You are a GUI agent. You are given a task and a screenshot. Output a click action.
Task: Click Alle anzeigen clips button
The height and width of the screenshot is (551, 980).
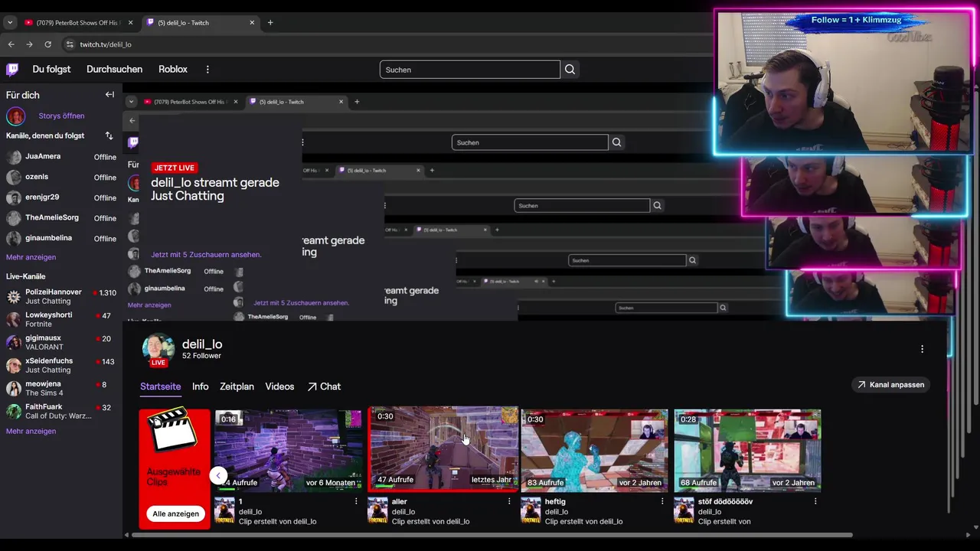coord(175,514)
